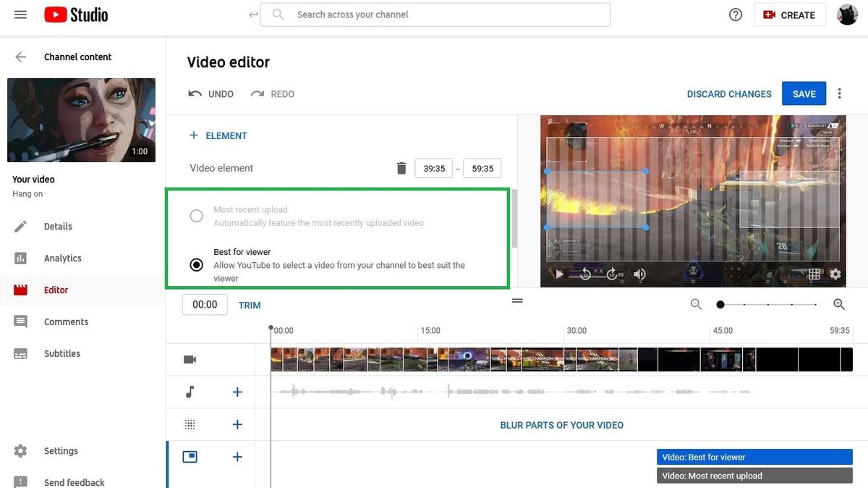The height and width of the screenshot is (488, 868).
Task: Click the sidebar video thumbnail
Action: point(81,120)
